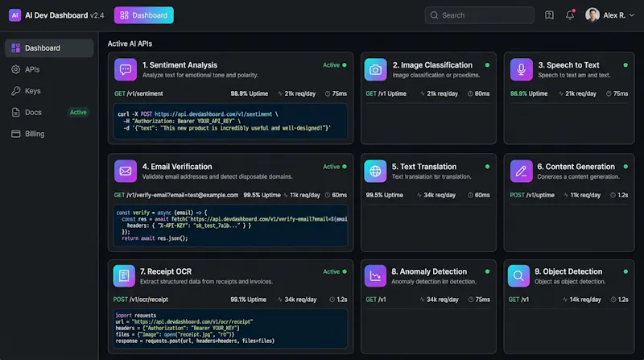Open the help icon next to search
644x360 pixels.
click(x=549, y=15)
